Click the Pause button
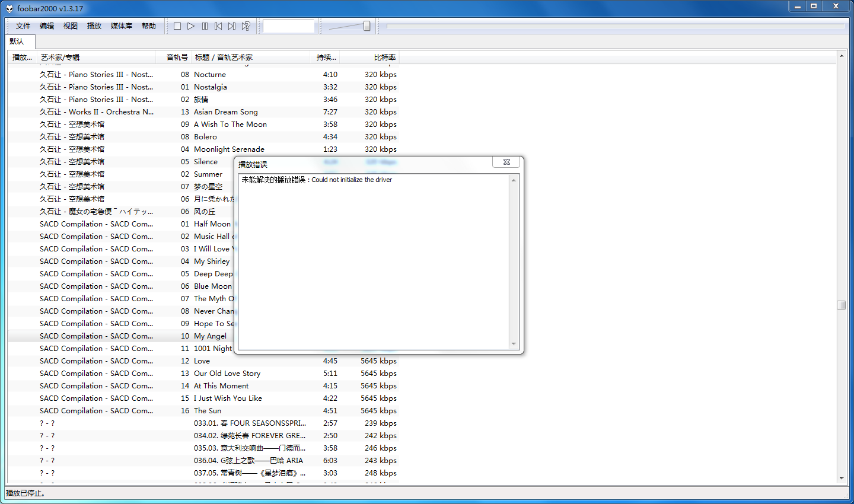854x504 pixels. [x=205, y=26]
